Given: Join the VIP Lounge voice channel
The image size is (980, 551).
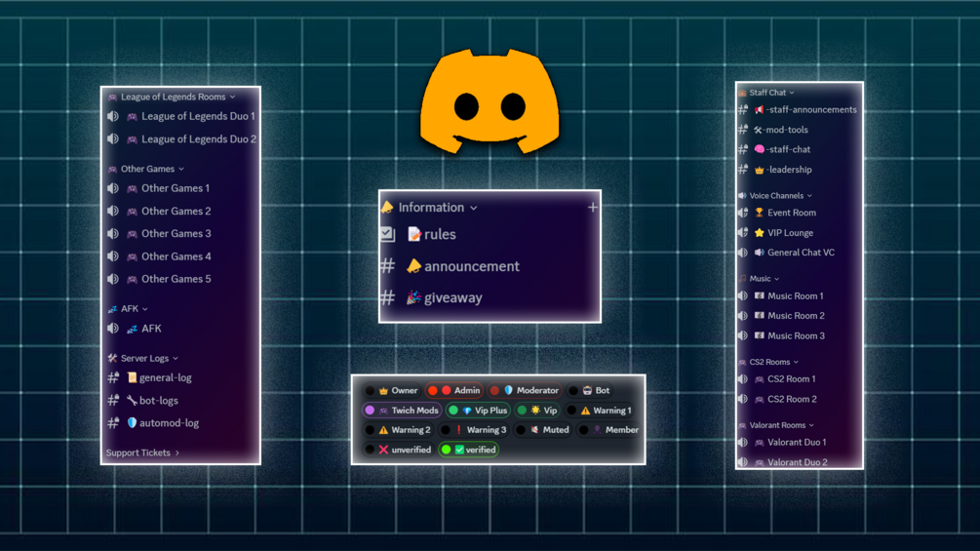Looking at the screenshot, I should tap(776, 232).
